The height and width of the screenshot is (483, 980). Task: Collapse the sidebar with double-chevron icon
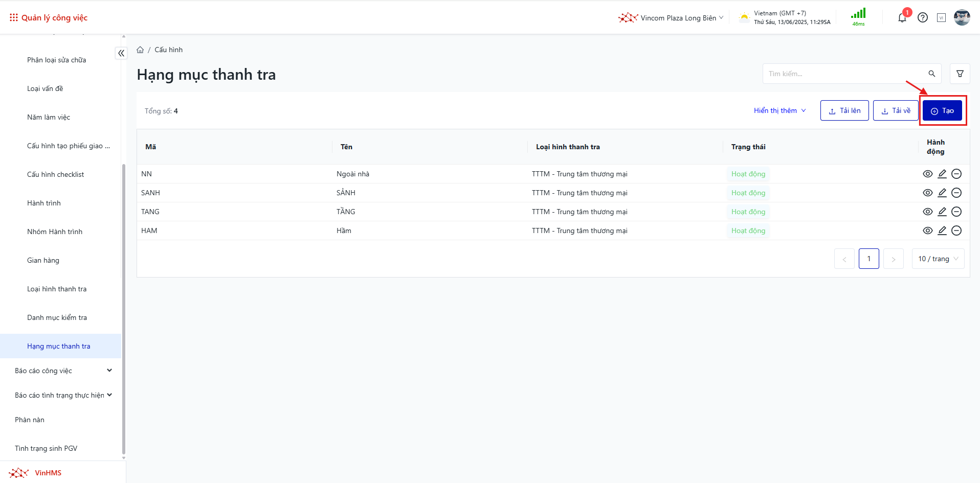tap(121, 53)
